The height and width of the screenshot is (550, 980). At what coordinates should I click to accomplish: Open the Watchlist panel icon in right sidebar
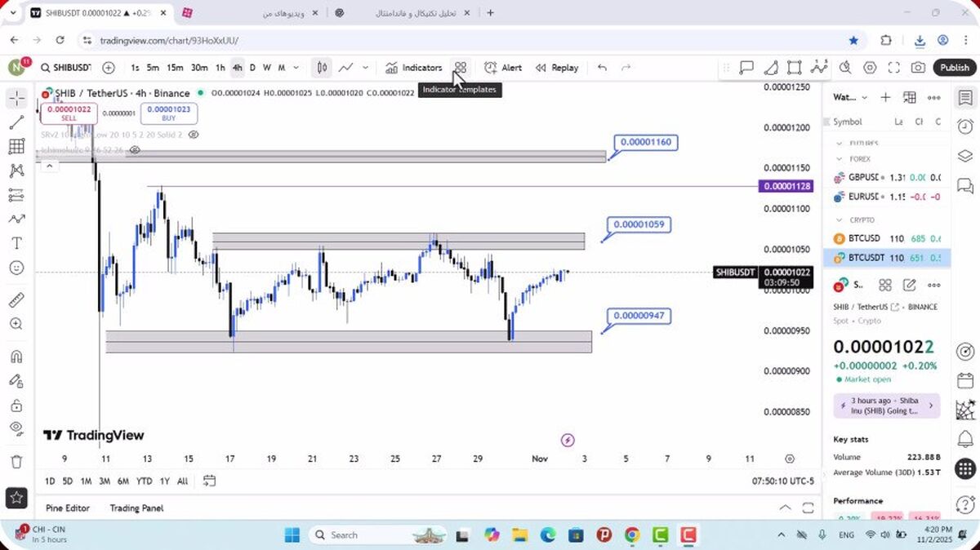point(965,98)
